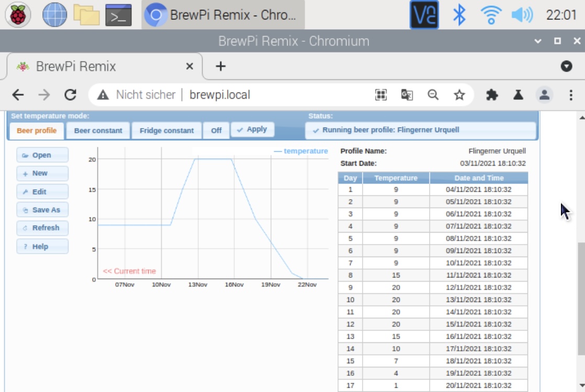Bookmark this page with the star icon
Image resolution: width=585 pixels, height=392 pixels.
tap(459, 95)
